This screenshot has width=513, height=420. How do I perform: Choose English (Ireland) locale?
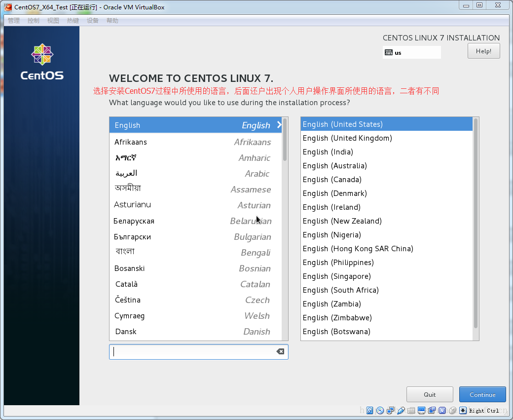point(386,207)
